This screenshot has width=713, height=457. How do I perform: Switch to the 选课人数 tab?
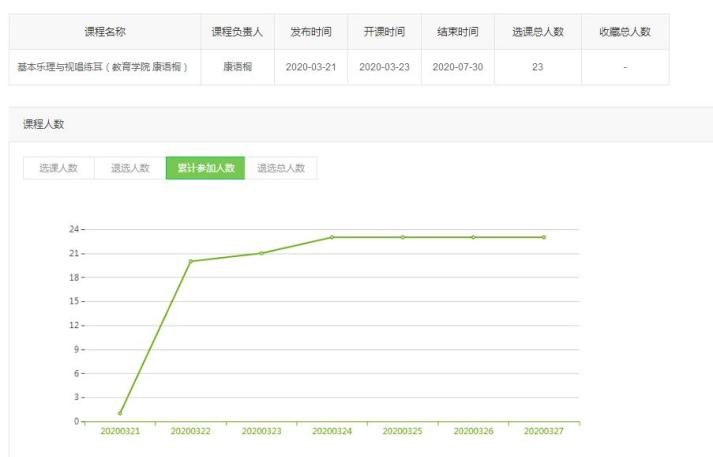click(x=58, y=168)
